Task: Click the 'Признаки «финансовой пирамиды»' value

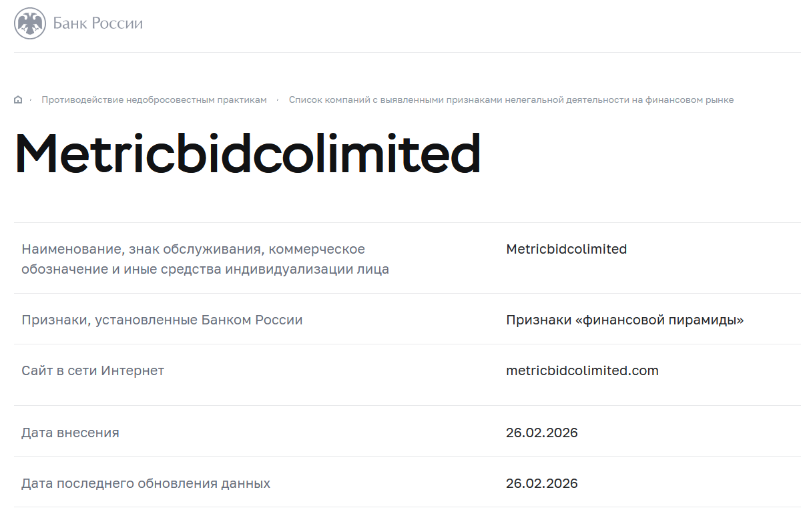Action: [x=625, y=320]
